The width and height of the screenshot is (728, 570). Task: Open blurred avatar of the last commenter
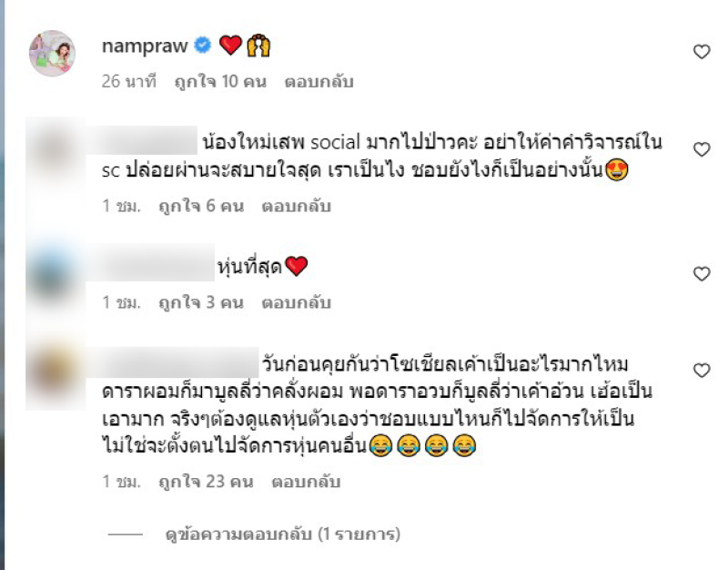click(x=56, y=372)
